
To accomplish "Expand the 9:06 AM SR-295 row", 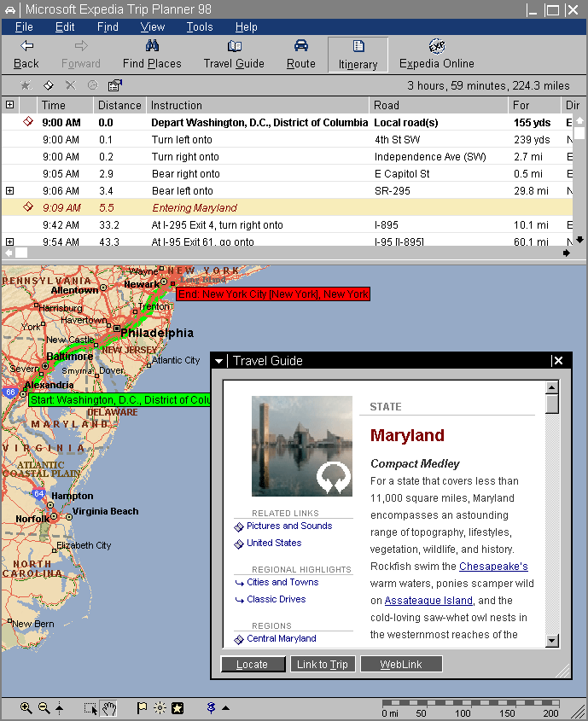I will [9, 190].
